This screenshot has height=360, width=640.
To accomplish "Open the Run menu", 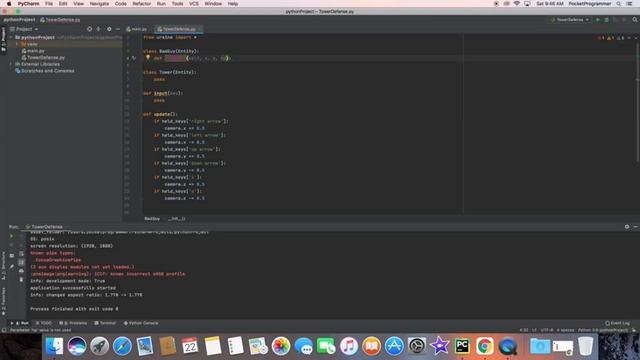I will tap(161, 4).
